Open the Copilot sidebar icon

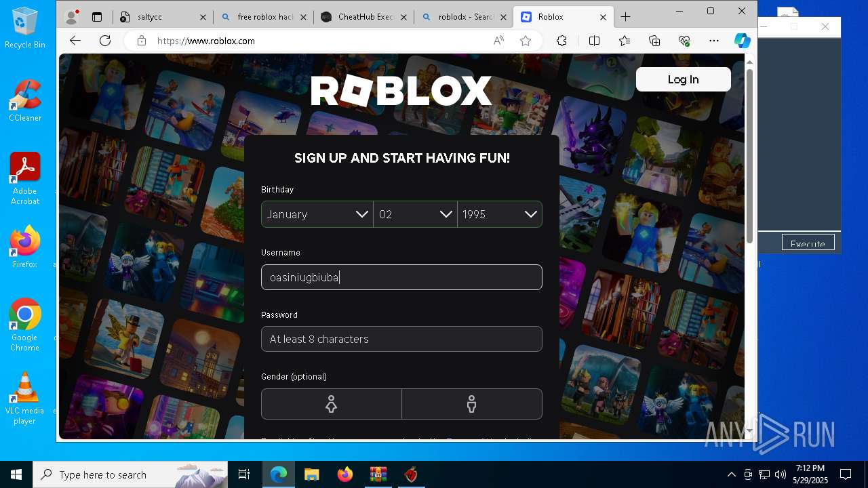pyautogui.click(x=742, y=41)
